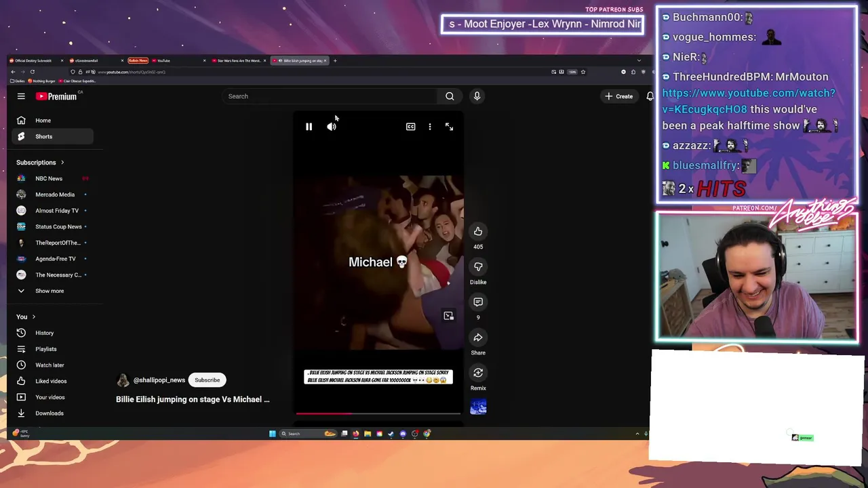Dislike the Short
The height and width of the screenshot is (488, 868).
point(478,267)
